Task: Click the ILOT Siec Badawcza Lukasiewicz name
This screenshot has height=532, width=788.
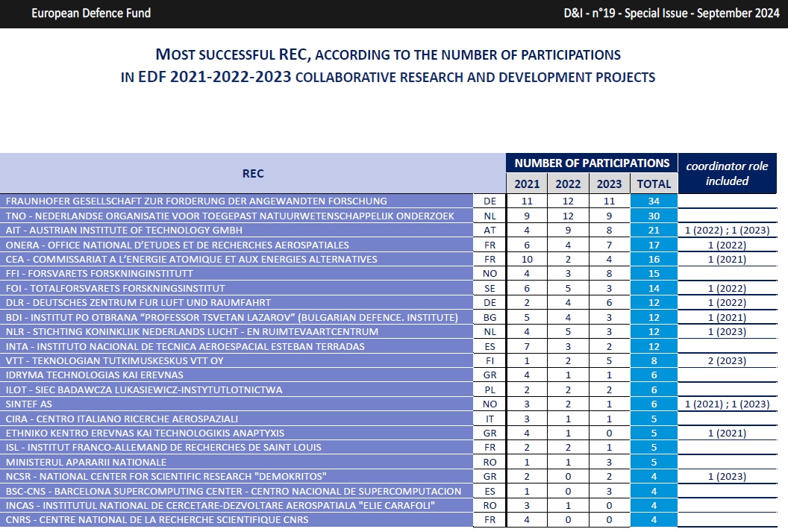Action: pos(144,389)
